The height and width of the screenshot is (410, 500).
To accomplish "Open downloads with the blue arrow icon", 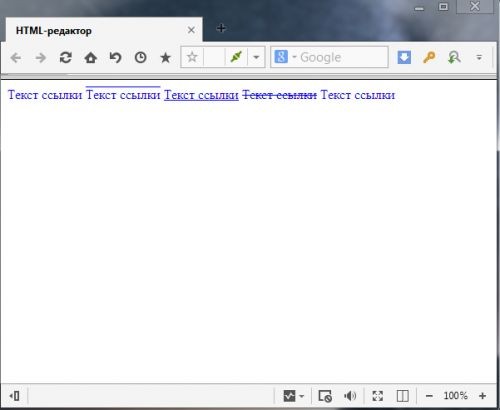I will pyautogui.click(x=404, y=57).
